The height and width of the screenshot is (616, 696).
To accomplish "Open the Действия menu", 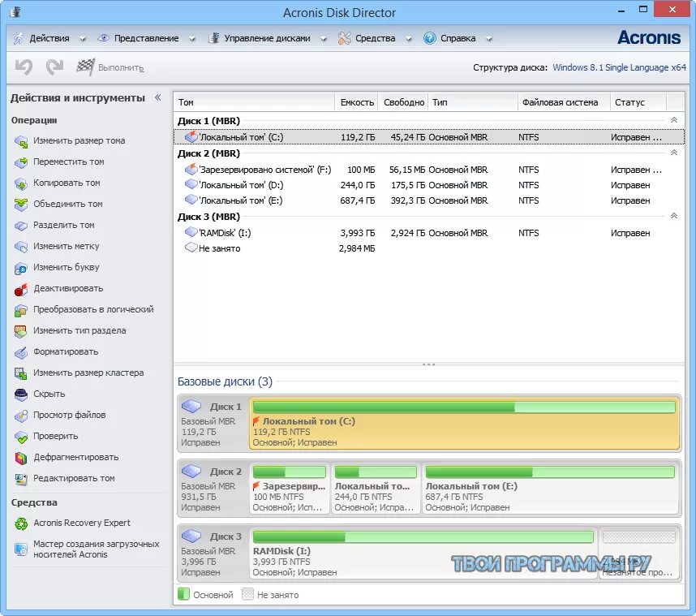I will pyautogui.click(x=49, y=39).
